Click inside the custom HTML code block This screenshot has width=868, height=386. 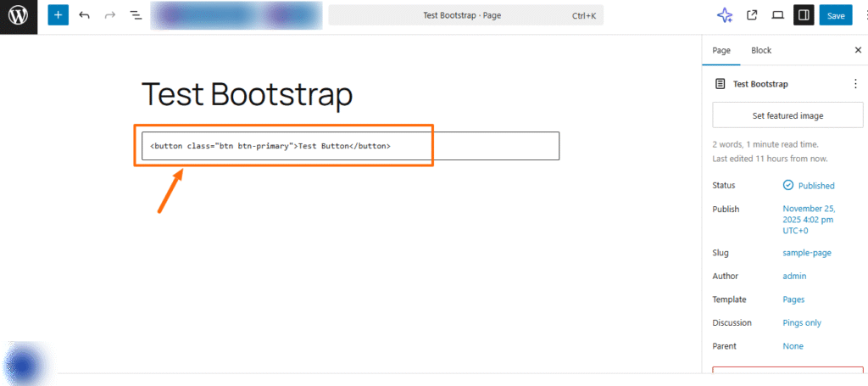click(x=350, y=146)
